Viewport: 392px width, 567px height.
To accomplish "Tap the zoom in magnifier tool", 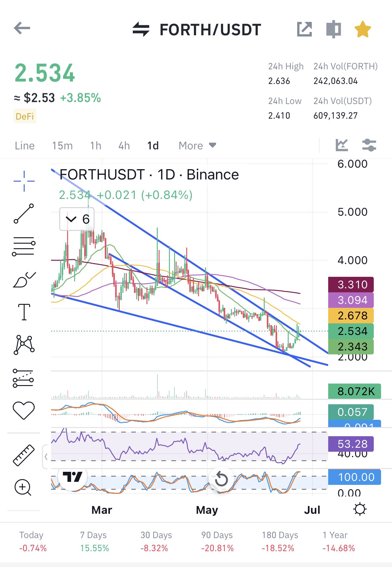I will pyautogui.click(x=23, y=488).
